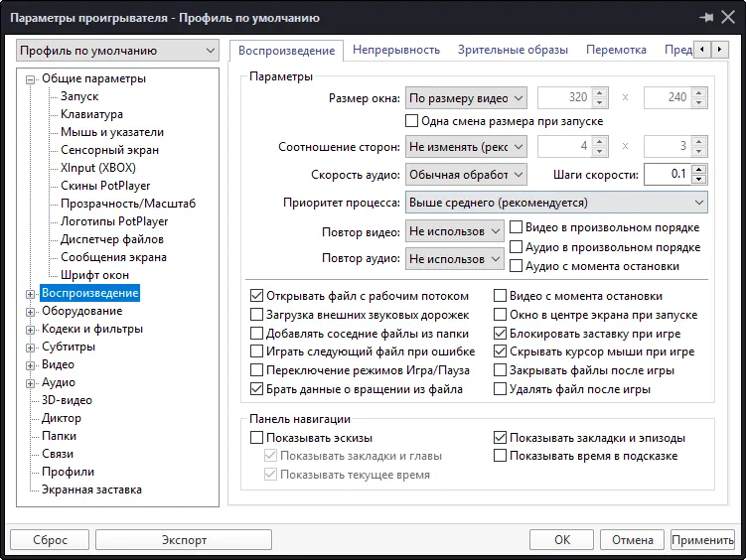Enable Видео в произвольном порядке
Screen dimensions: 746x560
point(516,227)
